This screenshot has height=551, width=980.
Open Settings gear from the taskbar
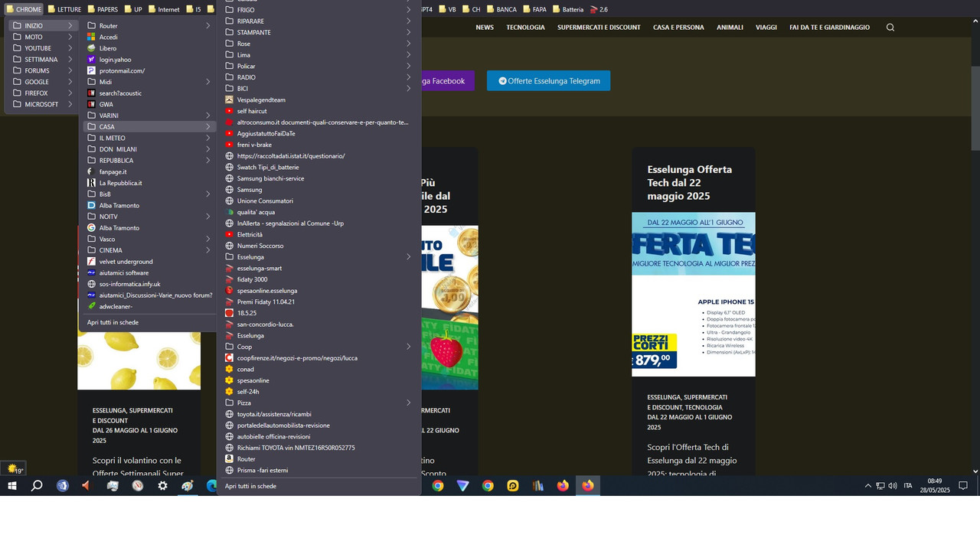tap(162, 486)
